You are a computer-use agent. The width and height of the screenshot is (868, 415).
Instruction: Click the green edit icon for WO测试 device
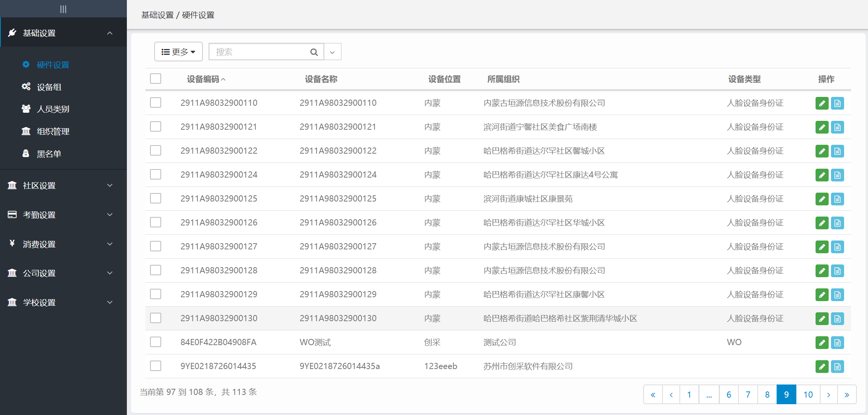pyautogui.click(x=822, y=342)
